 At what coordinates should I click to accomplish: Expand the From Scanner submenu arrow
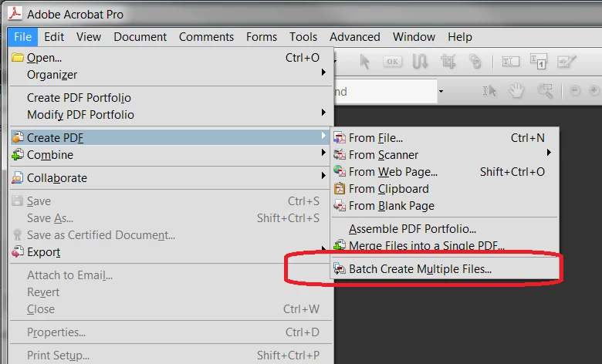(549, 152)
